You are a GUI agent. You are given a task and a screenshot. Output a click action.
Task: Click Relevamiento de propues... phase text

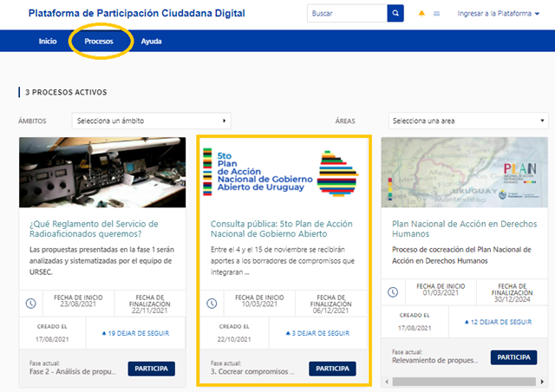(x=435, y=361)
